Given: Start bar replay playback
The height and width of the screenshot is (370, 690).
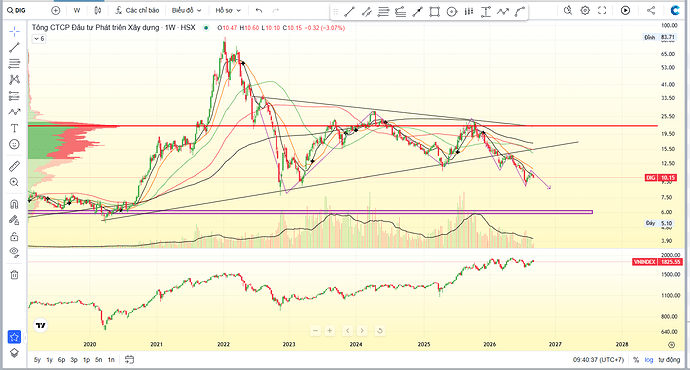Looking at the screenshot, I should click(625, 10).
